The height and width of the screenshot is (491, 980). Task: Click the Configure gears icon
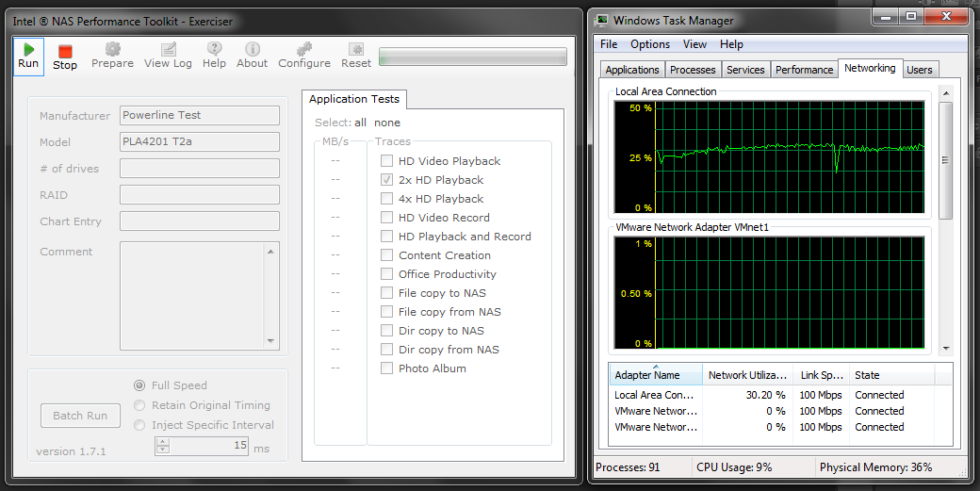(304, 49)
